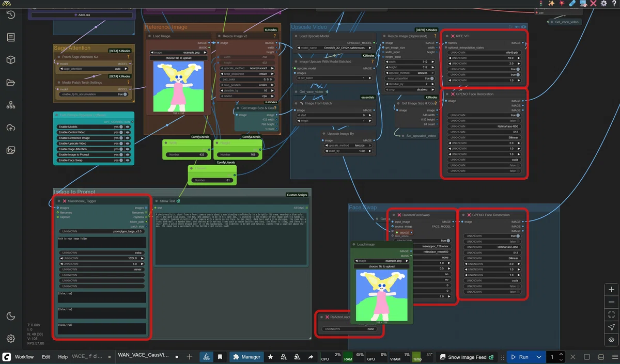Toggle the Enable Control Video switch
Screen dimensions: 620x364
point(122,132)
